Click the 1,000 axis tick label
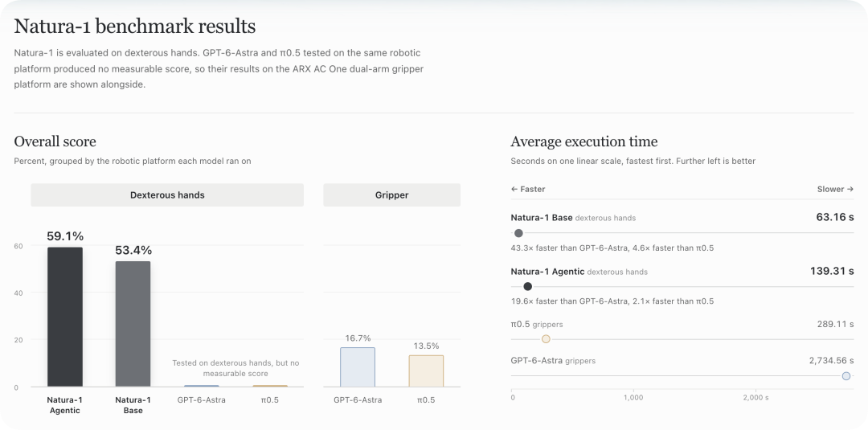 coord(633,397)
